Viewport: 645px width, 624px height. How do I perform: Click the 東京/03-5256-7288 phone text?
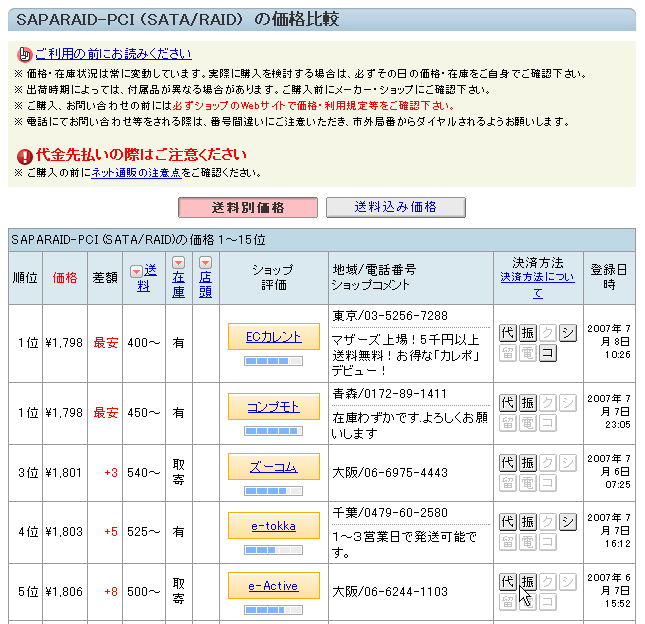[x=390, y=316]
